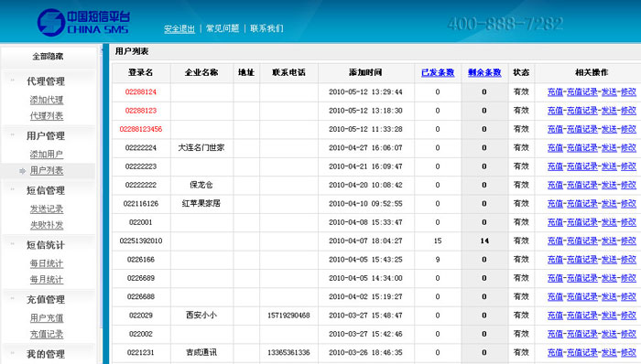Click 充值 for user 022002
The width and height of the screenshot is (641, 364).
coord(555,334)
